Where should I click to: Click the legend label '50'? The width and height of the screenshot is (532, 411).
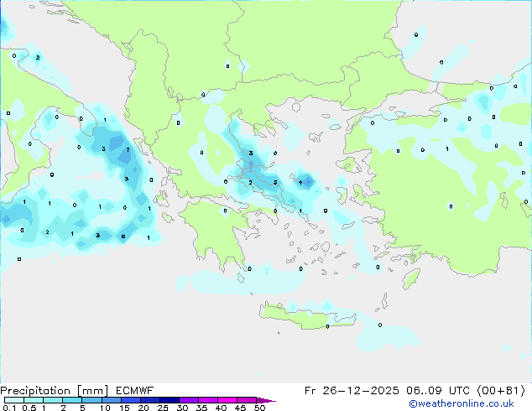(259, 408)
